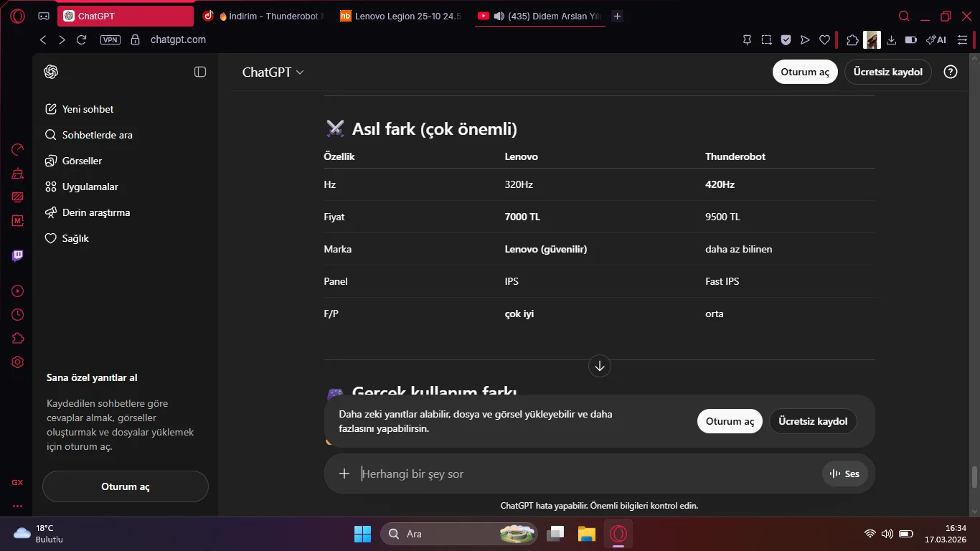This screenshot has width=980, height=551.
Task: Click the taskbar Ara search box
Action: [458, 534]
